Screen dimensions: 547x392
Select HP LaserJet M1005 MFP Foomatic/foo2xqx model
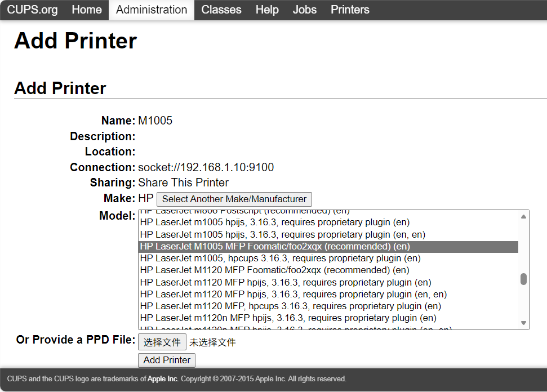pyautogui.click(x=328, y=247)
